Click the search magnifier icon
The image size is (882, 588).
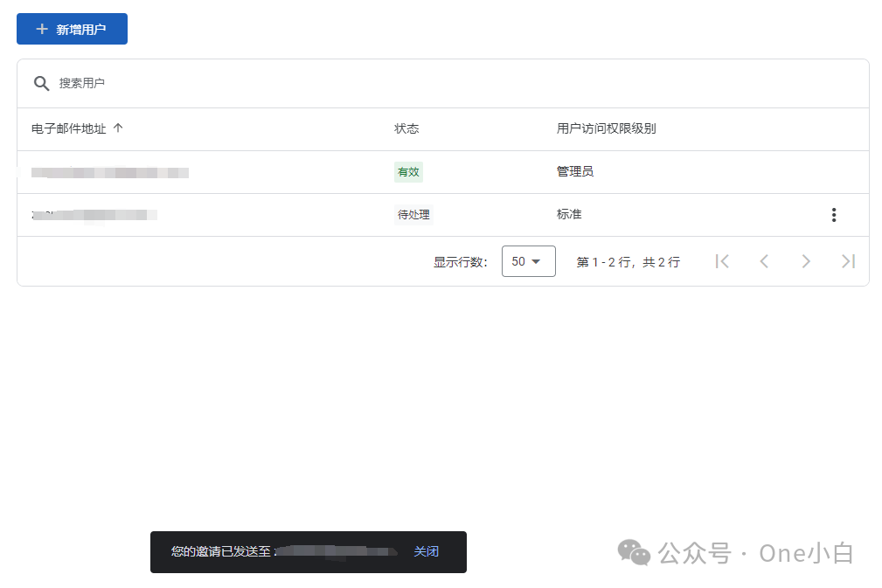click(x=41, y=83)
